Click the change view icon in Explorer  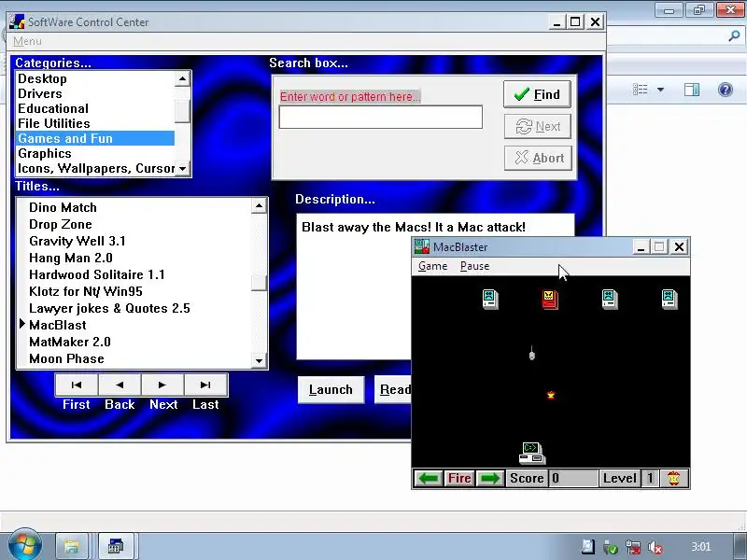click(641, 89)
